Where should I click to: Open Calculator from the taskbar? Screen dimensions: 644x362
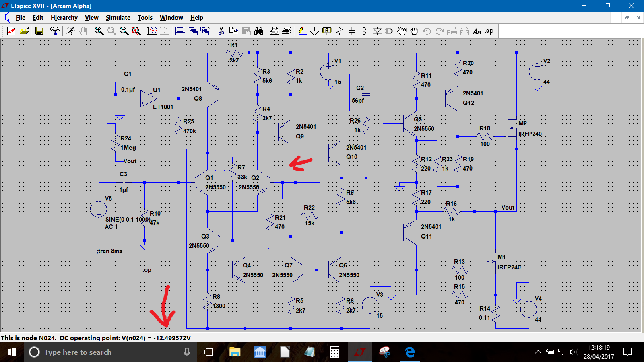[334, 352]
